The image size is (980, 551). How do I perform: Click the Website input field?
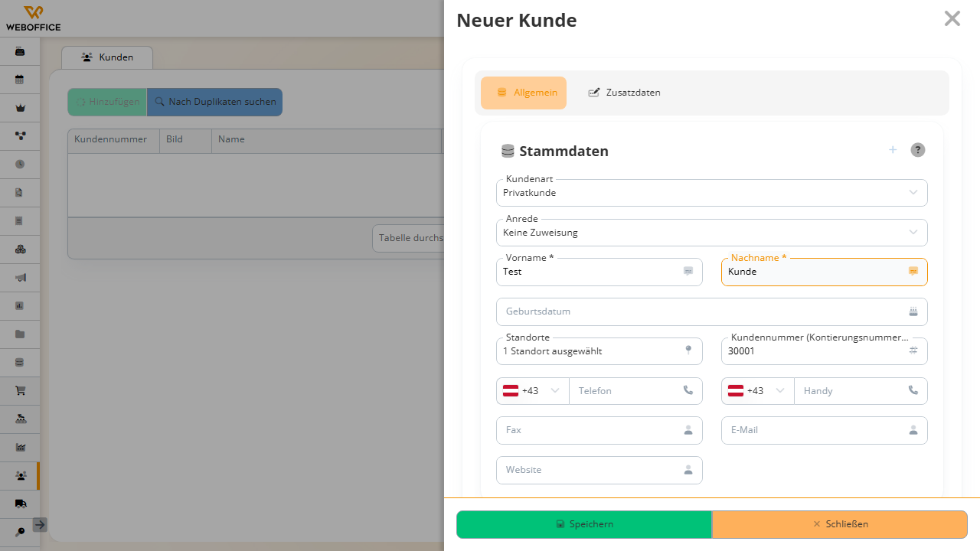(599, 470)
